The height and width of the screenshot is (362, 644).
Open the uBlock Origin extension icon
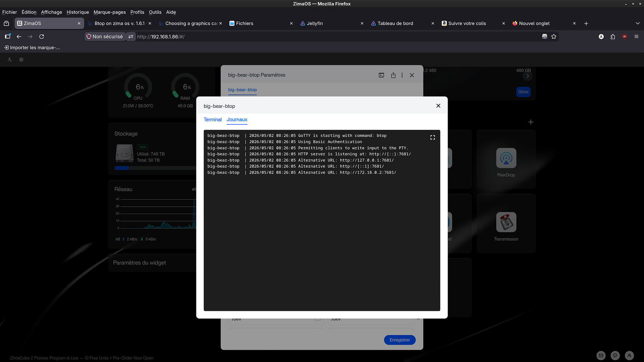pyautogui.click(x=625, y=36)
